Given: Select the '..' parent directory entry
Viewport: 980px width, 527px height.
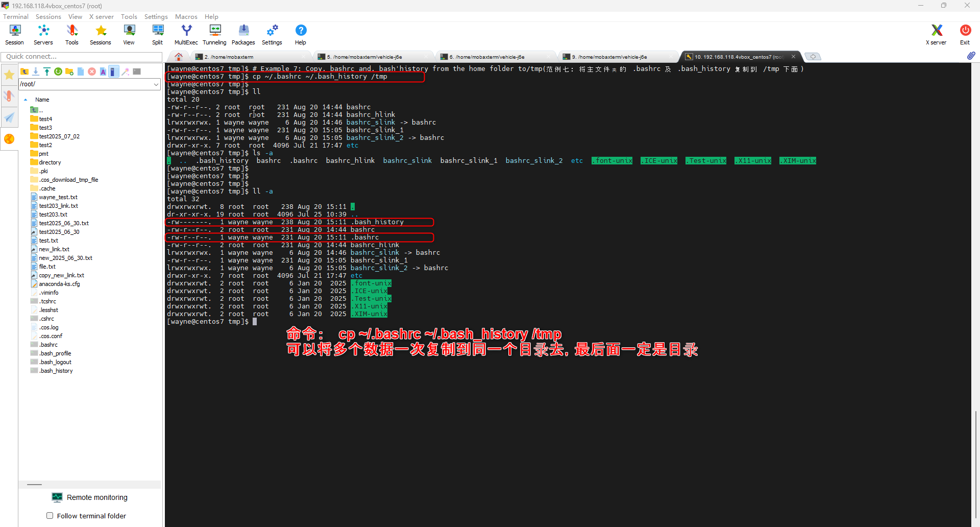Looking at the screenshot, I should [x=37, y=110].
